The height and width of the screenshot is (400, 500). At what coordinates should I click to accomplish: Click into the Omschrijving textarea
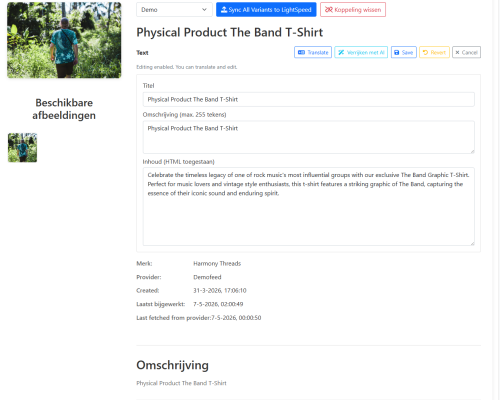[x=308, y=137]
